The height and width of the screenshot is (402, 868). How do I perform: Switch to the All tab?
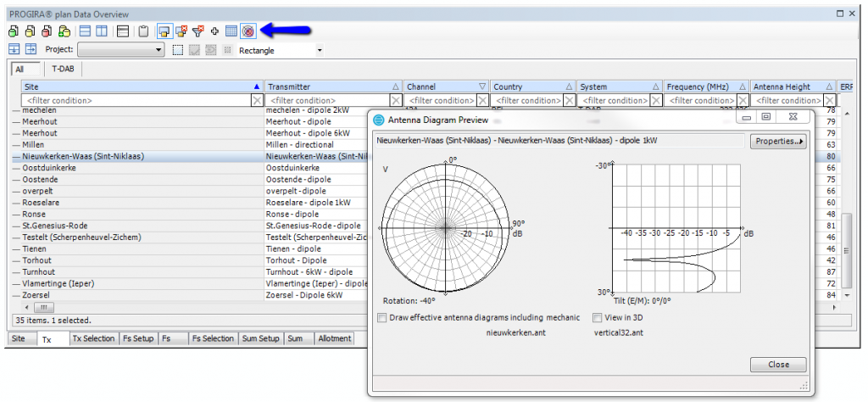(26, 70)
